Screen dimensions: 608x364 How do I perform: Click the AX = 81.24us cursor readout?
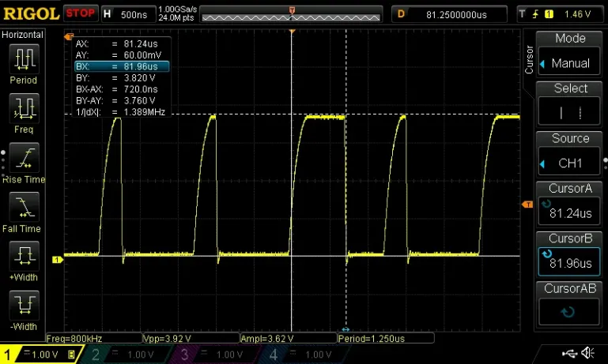(x=122, y=43)
